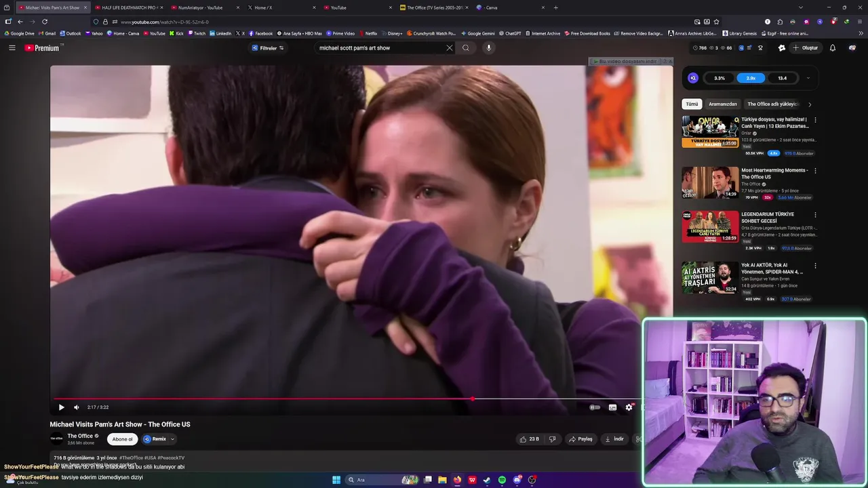Select the Aramanızdan filter chip
The height and width of the screenshot is (488, 868).
pos(723,104)
